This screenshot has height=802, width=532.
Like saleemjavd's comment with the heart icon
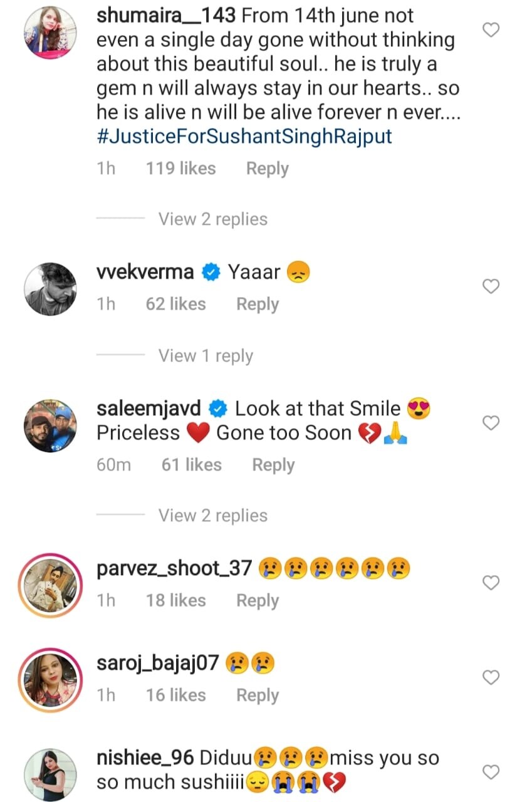click(x=493, y=424)
